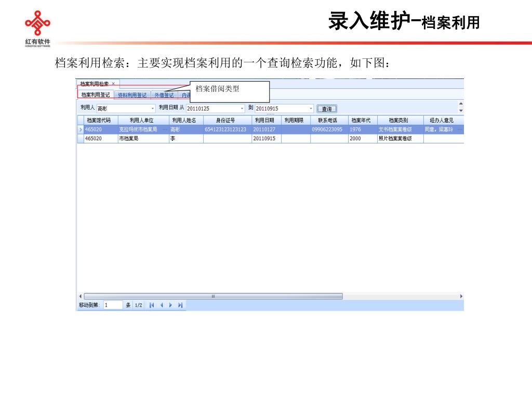
Task: Go to the previous record arrow
Action: 162,305
